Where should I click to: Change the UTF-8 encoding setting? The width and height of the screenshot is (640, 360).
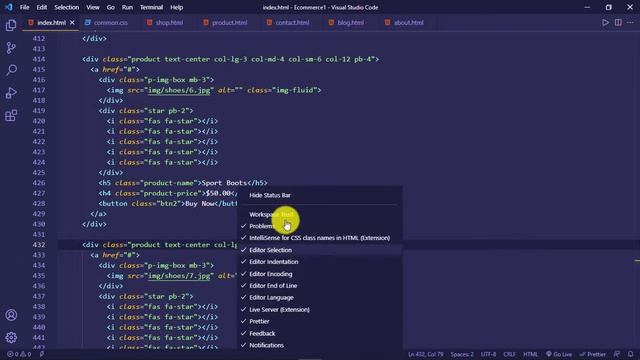(488, 354)
